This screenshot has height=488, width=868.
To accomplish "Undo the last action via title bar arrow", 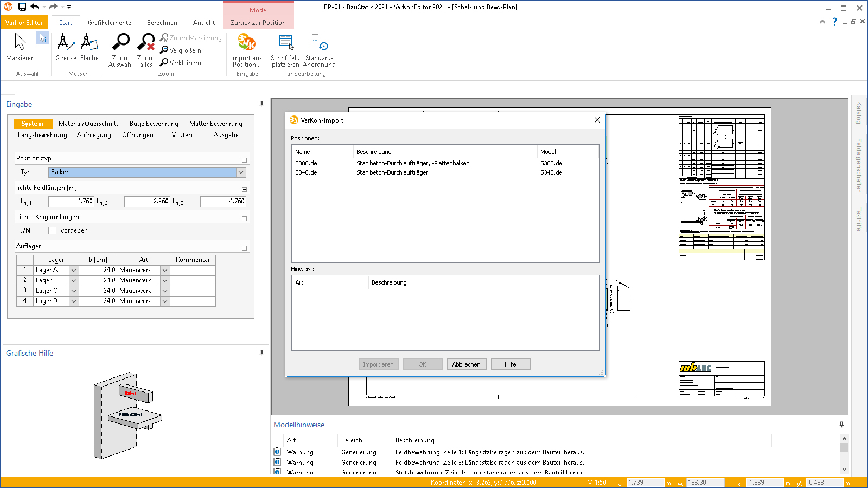I will coord(35,7).
